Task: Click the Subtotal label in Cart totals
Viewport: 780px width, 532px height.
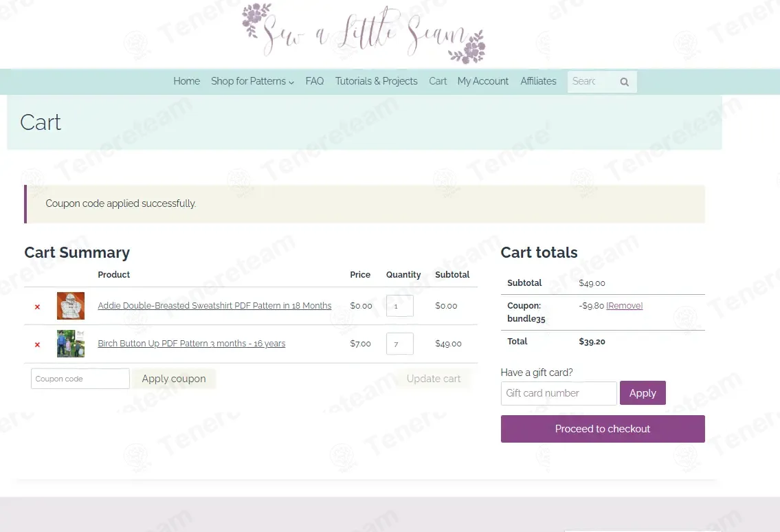Action: click(x=524, y=282)
